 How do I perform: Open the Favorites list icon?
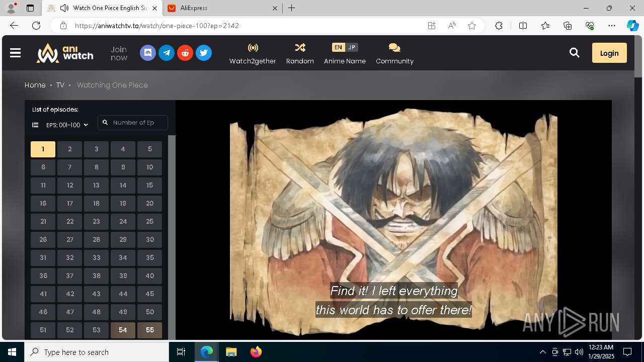pos(545,26)
